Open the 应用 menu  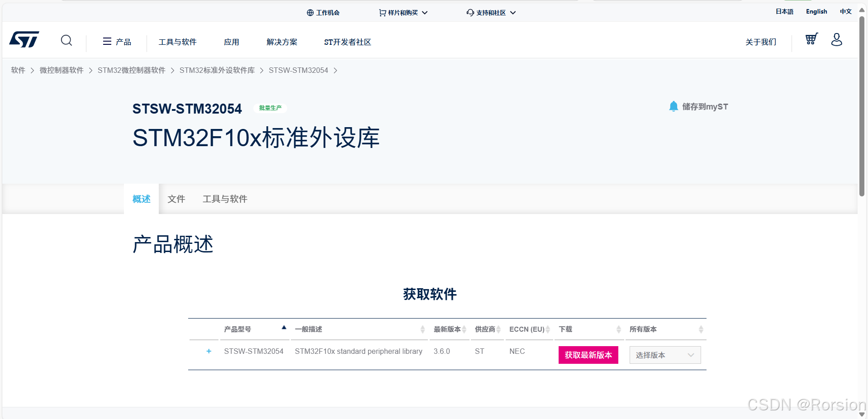(x=232, y=42)
